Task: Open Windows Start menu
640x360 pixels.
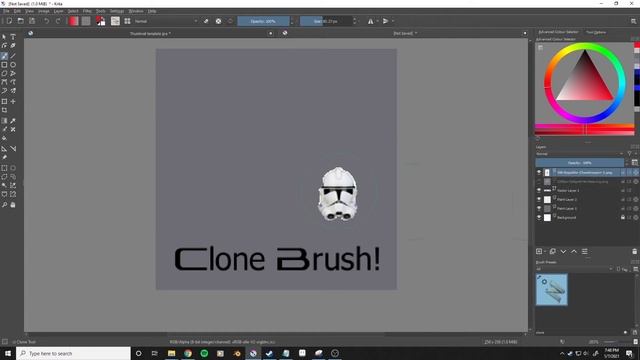Action: coord(8,353)
